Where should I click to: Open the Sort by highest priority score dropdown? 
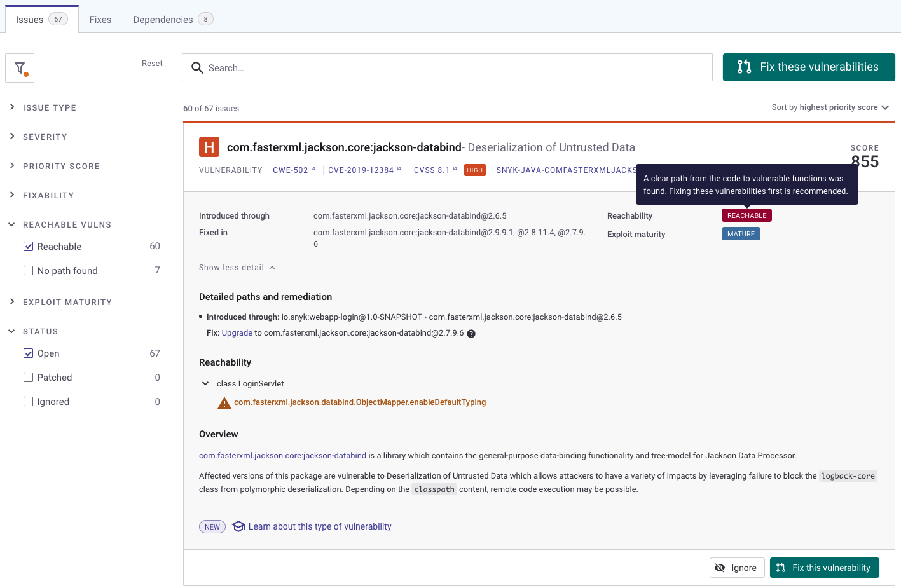click(830, 107)
